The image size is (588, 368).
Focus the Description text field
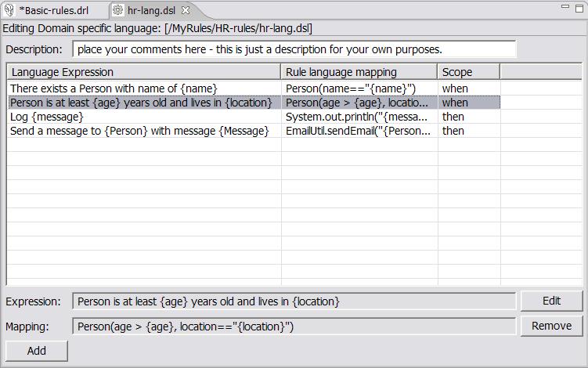coord(294,49)
